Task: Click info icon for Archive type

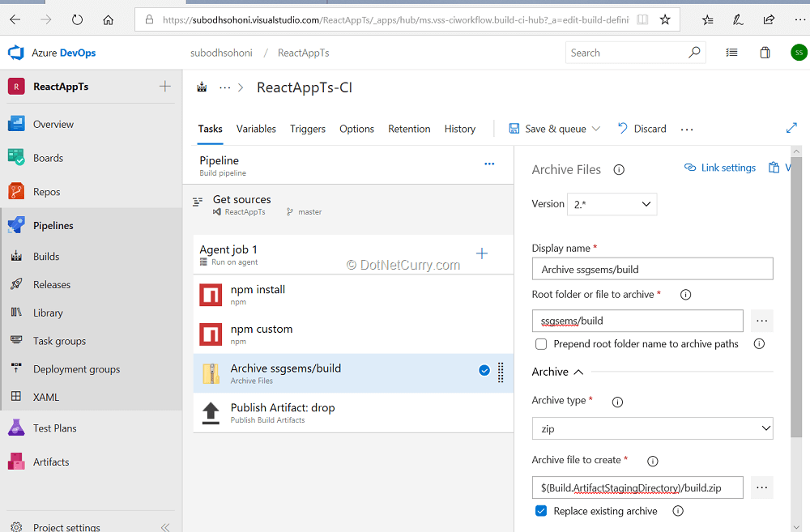Action: coord(617,402)
